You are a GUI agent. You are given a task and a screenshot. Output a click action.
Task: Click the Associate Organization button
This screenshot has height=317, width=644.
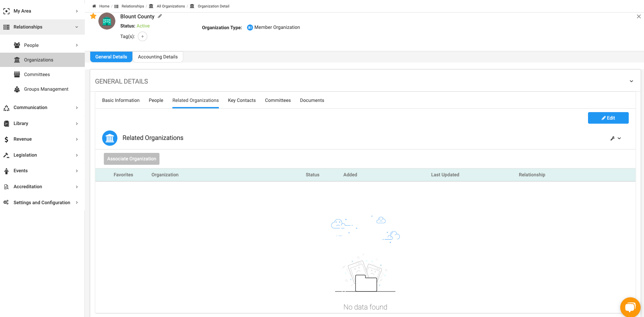(132, 159)
